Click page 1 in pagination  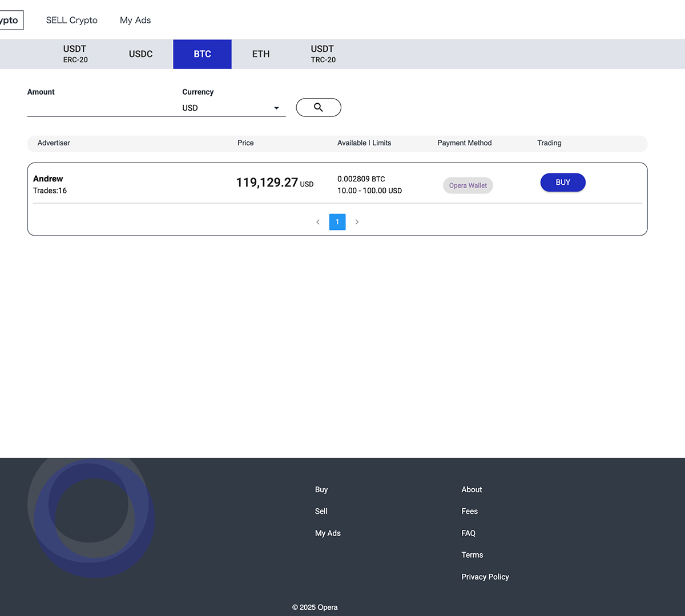click(337, 222)
